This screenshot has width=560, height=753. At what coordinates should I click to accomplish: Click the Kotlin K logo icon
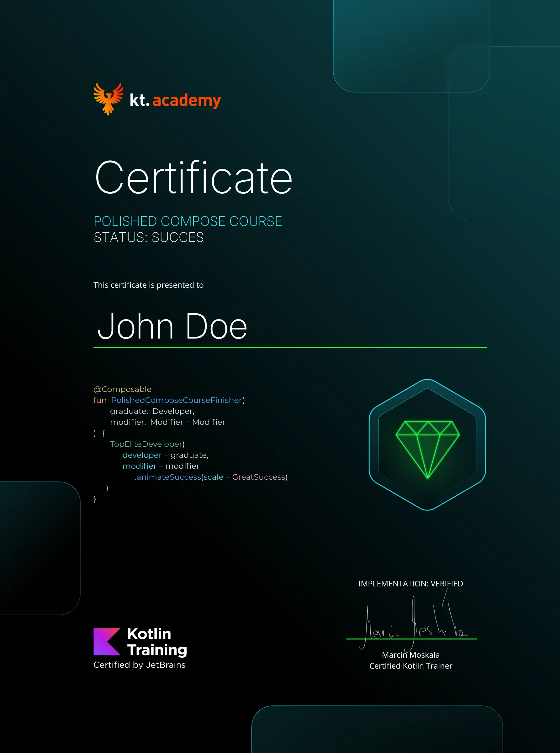pos(107,641)
